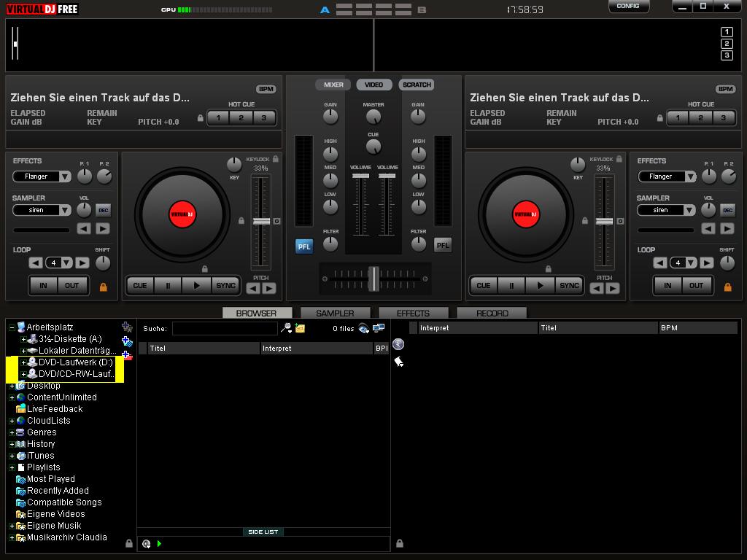Click the Suche search field

[225, 328]
